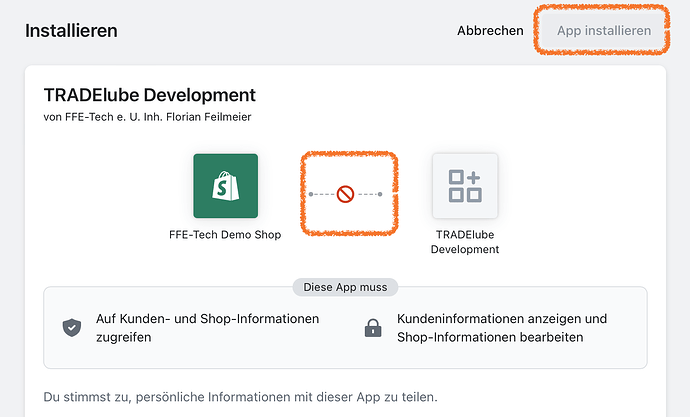Click the FFE-Tech Demo Shop label
This screenshot has width=690, height=417.
(x=225, y=235)
